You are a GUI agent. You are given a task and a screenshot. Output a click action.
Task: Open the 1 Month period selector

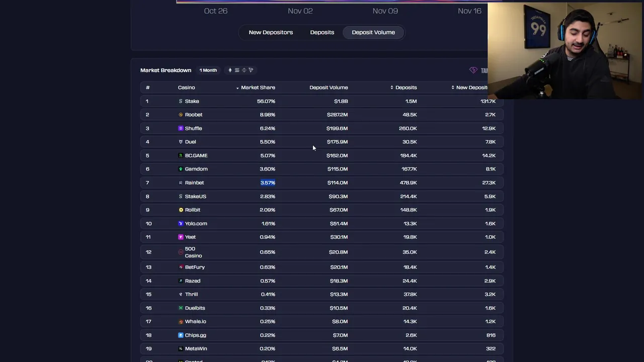click(x=208, y=70)
